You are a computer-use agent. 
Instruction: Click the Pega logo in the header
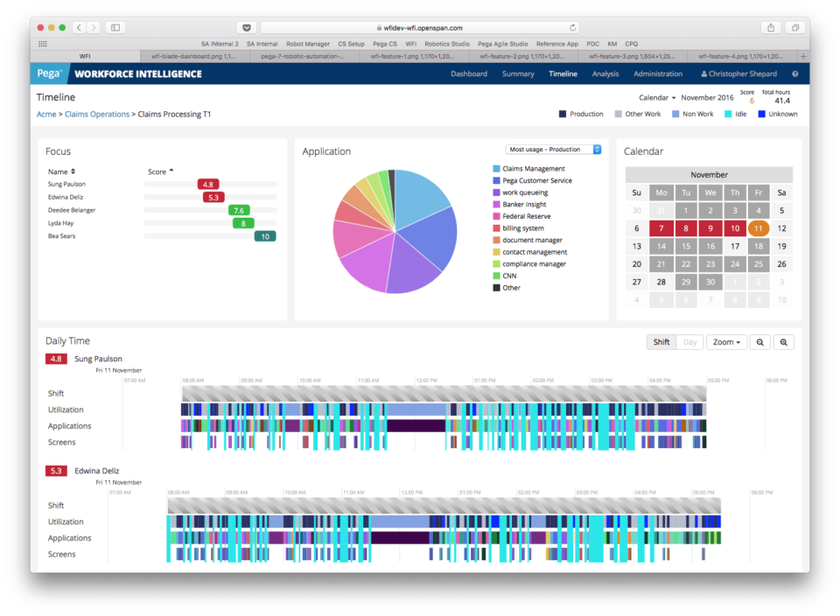tap(50, 73)
